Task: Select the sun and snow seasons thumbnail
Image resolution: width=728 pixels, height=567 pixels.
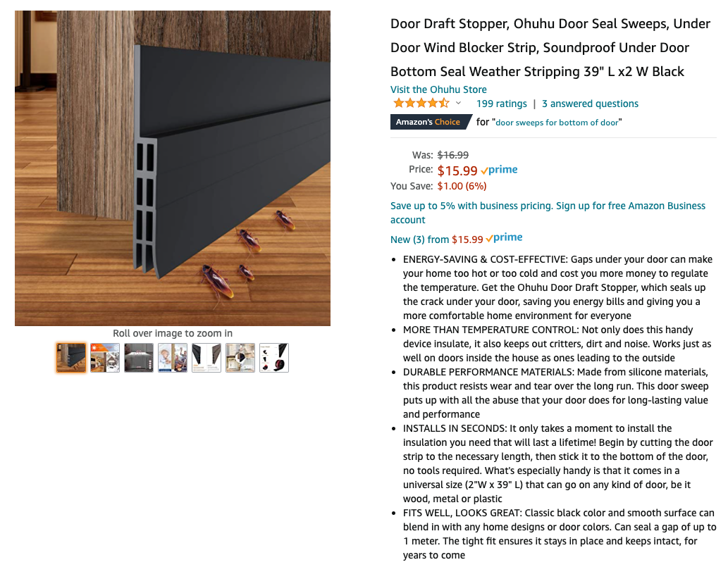Action: (x=105, y=358)
